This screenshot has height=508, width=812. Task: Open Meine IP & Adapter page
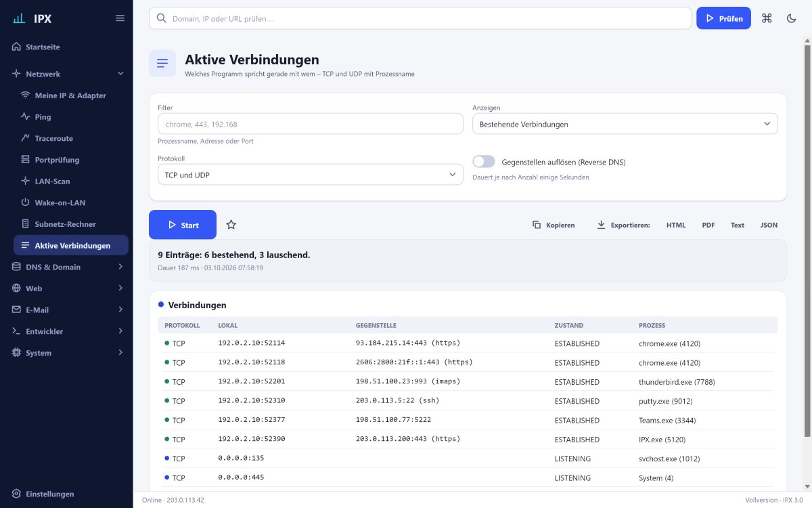pos(71,96)
